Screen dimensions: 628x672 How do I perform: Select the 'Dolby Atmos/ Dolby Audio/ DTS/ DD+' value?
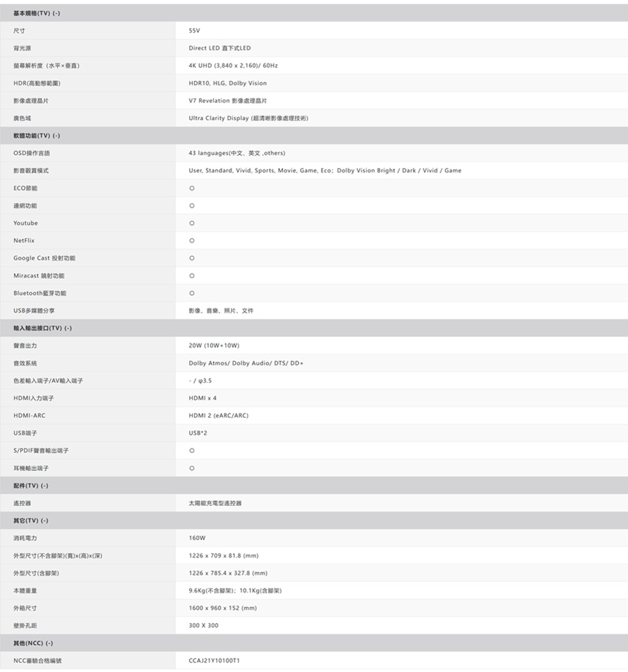click(x=246, y=363)
